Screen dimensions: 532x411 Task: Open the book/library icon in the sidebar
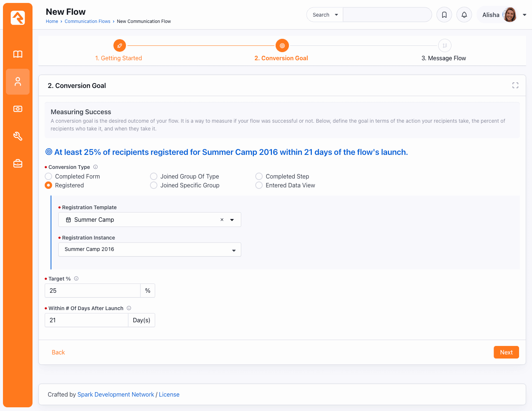pos(18,54)
